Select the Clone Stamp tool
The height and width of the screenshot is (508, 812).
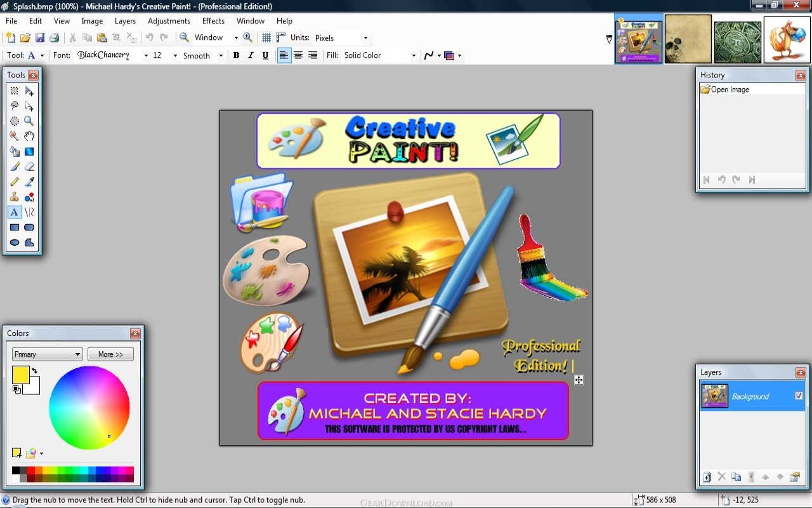tap(14, 197)
